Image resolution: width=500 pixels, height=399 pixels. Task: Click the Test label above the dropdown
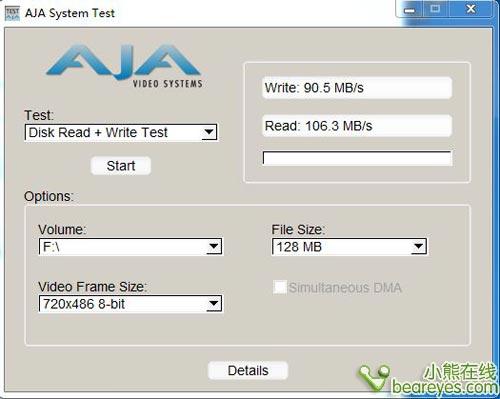pyautogui.click(x=39, y=115)
